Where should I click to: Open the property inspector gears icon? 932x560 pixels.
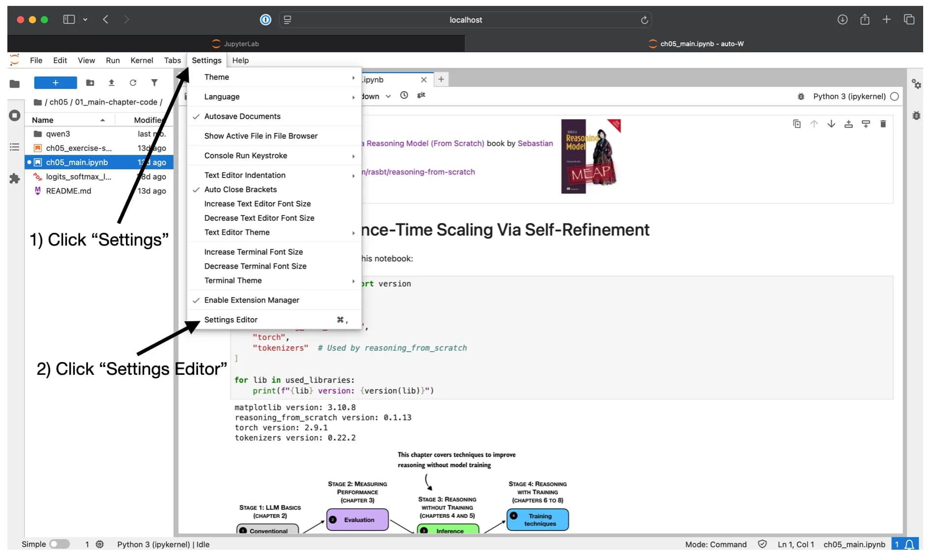tap(916, 84)
